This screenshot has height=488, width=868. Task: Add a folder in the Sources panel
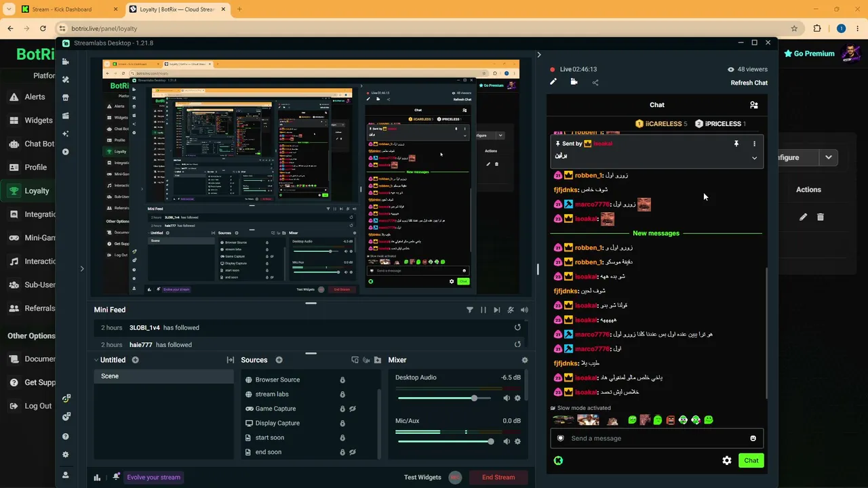click(x=378, y=360)
